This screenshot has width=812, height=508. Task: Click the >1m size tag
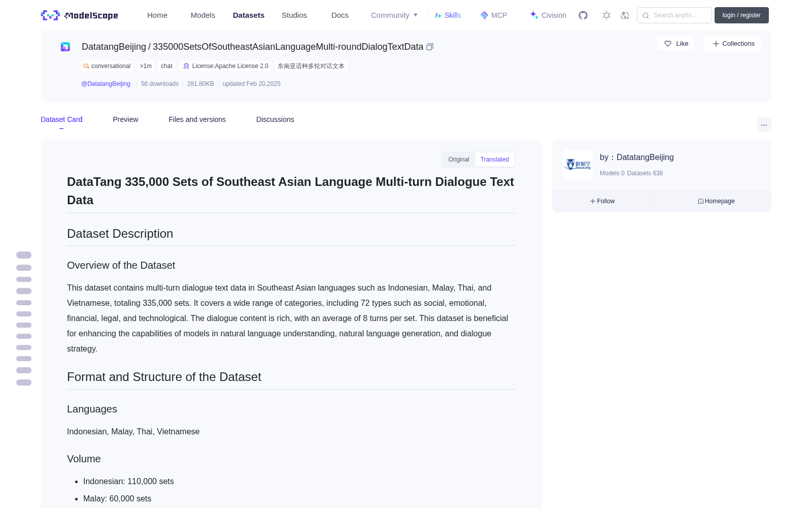(x=146, y=66)
